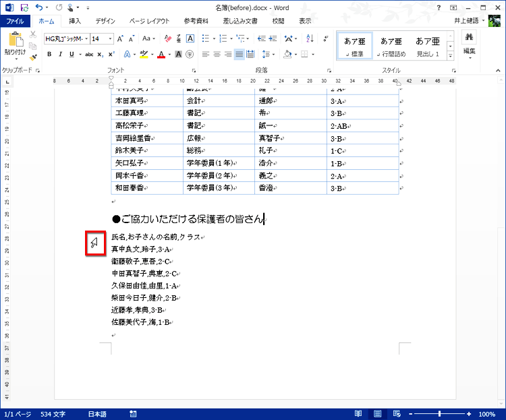Open the font size dropdown
This screenshot has height=420, width=506.
tap(111, 38)
